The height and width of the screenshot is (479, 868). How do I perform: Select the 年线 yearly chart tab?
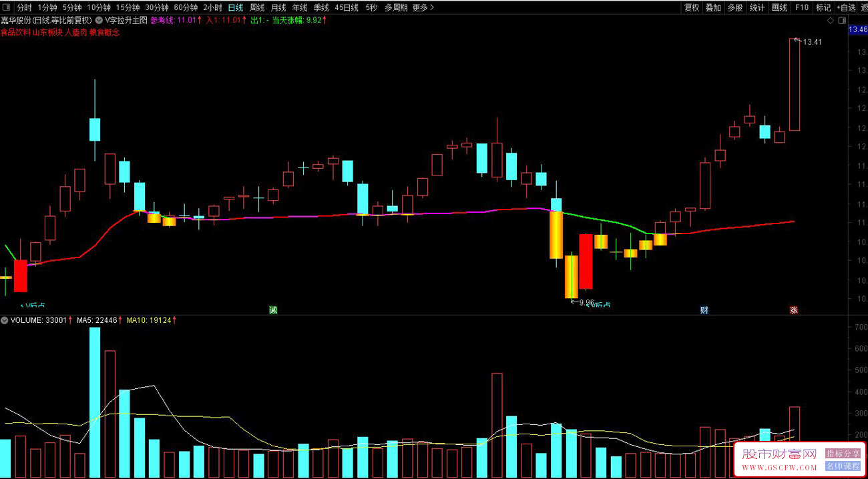click(300, 7)
